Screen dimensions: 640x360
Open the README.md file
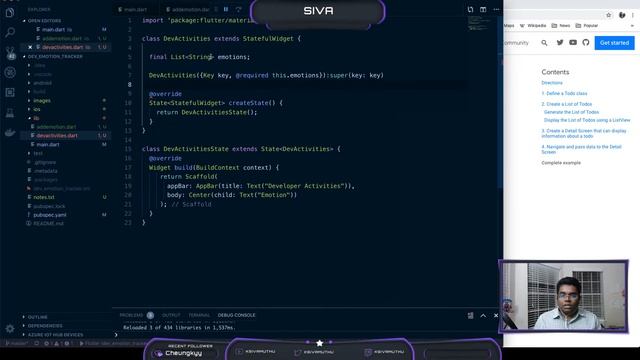click(48, 224)
